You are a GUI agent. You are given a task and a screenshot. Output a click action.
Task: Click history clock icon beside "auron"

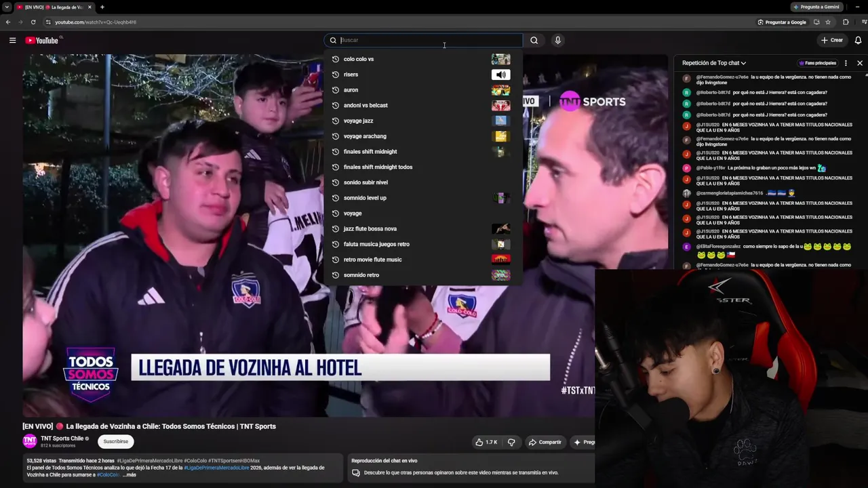[x=335, y=90]
